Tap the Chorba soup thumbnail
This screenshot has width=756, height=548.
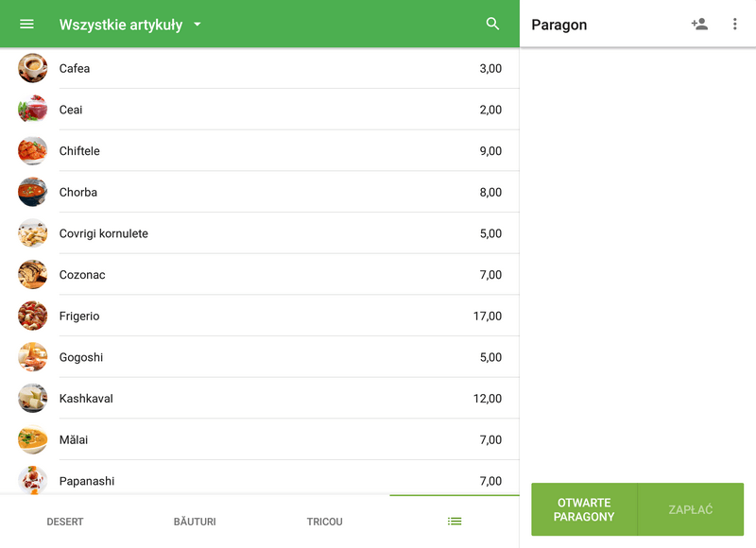click(x=32, y=192)
